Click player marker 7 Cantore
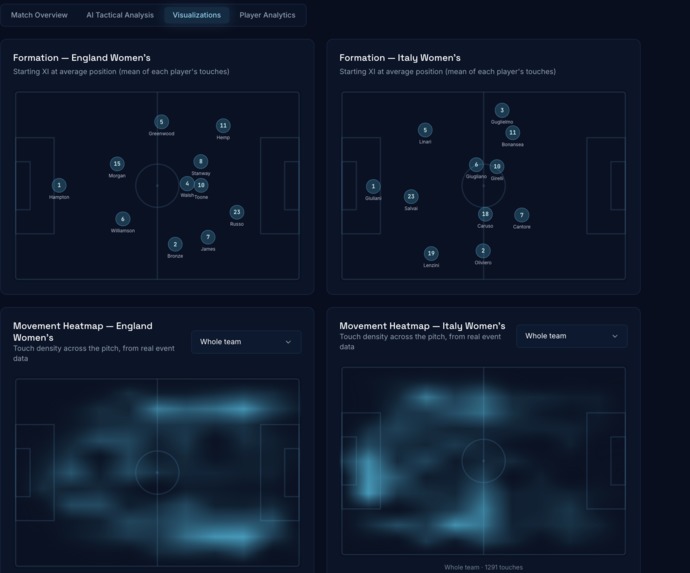 click(521, 215)
